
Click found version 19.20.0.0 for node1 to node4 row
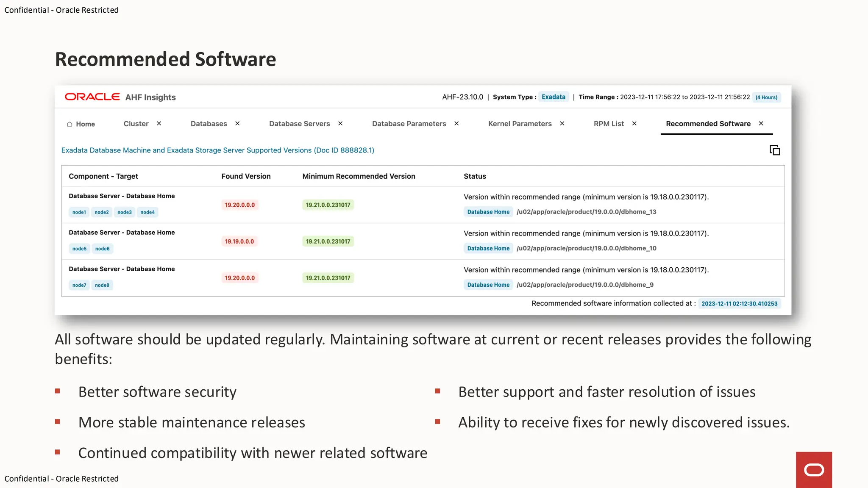[240, 205]
